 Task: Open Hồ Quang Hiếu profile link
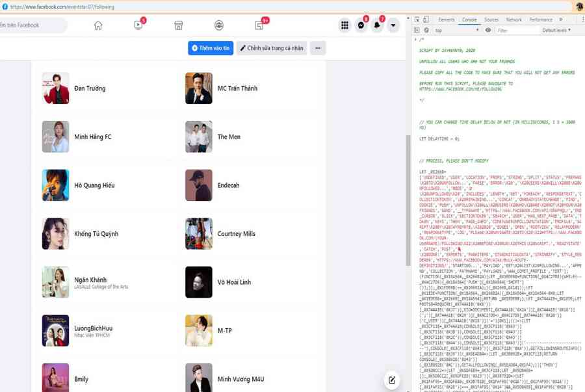pyautogui.click(x=94, y=185)
